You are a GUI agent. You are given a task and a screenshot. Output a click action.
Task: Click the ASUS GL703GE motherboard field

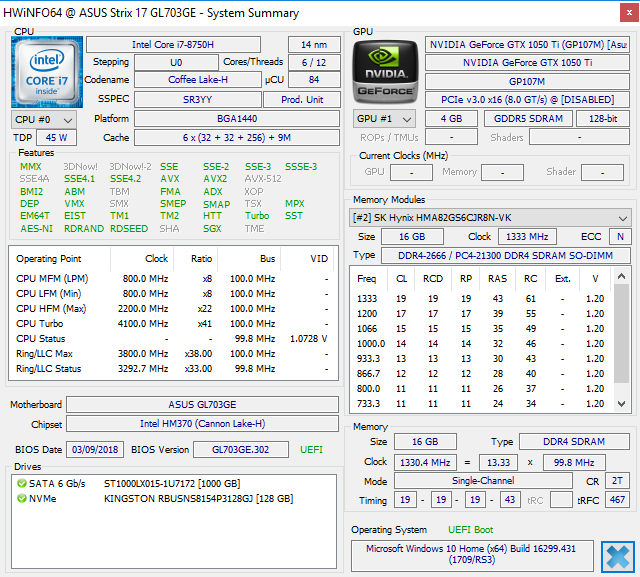[202, 404]
